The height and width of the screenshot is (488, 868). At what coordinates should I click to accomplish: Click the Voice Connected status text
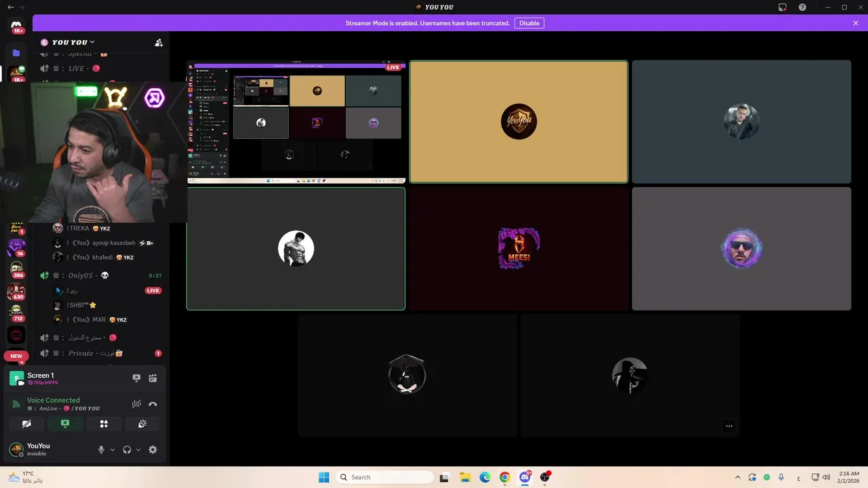coord(53,401)
